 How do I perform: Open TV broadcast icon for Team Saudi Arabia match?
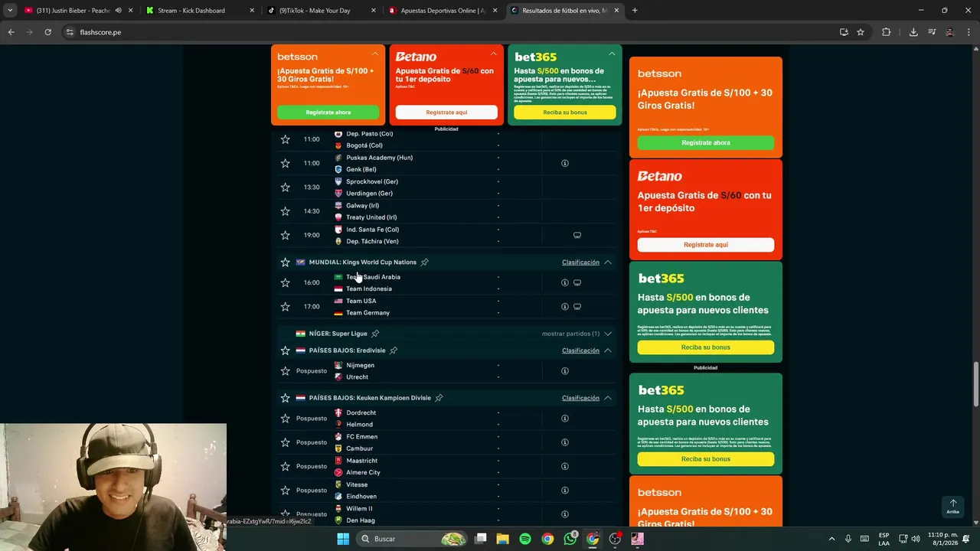577,282
